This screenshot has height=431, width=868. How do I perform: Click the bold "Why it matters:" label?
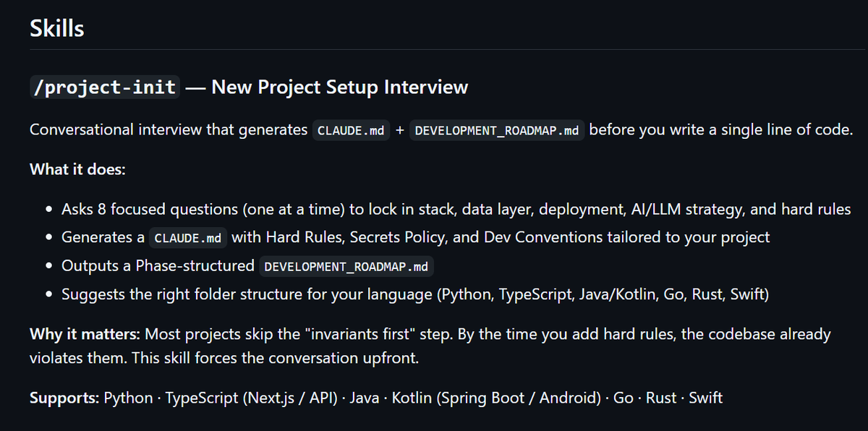coord(85,334)
